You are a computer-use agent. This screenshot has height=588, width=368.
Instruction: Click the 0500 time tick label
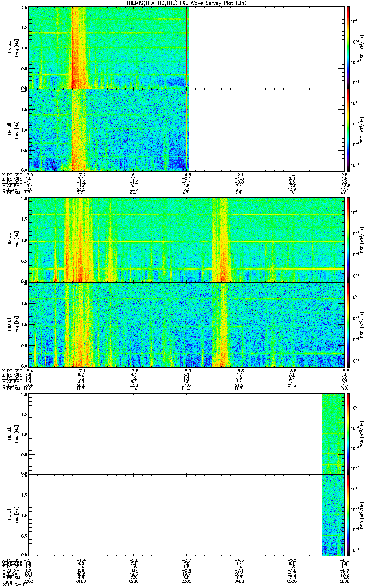coord(291,580)
